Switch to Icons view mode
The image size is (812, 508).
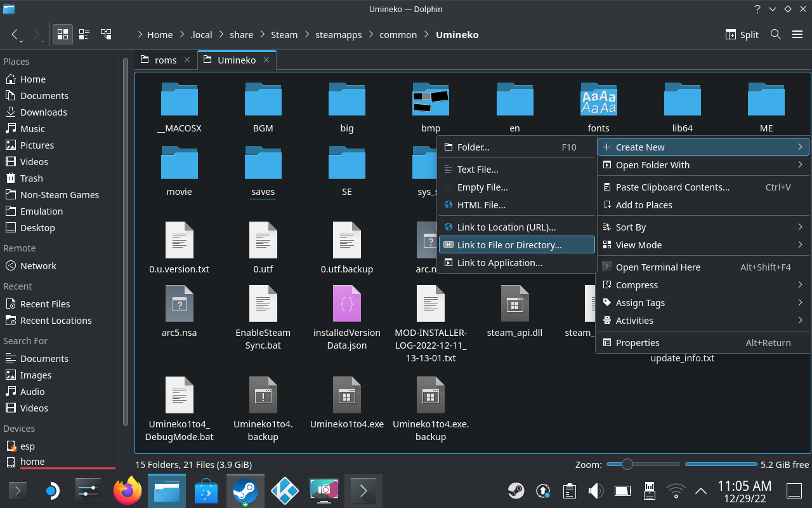coord(62,34)
